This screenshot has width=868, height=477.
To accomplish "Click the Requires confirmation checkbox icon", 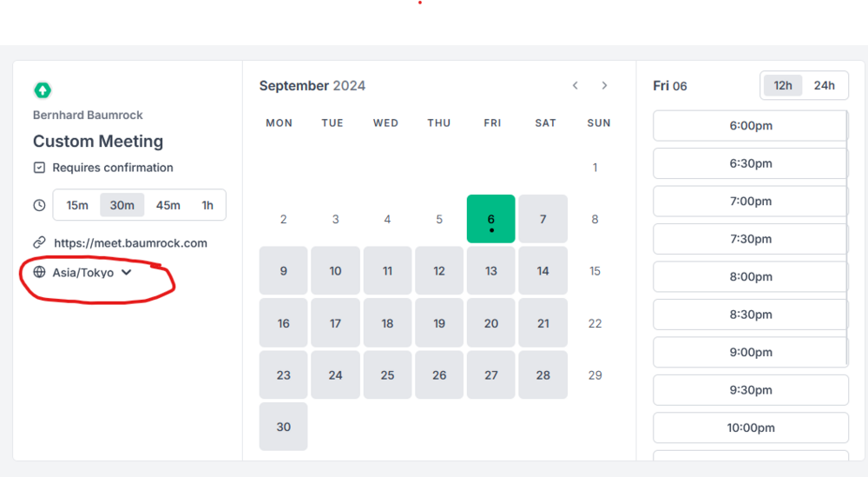I will coord(39,168).
